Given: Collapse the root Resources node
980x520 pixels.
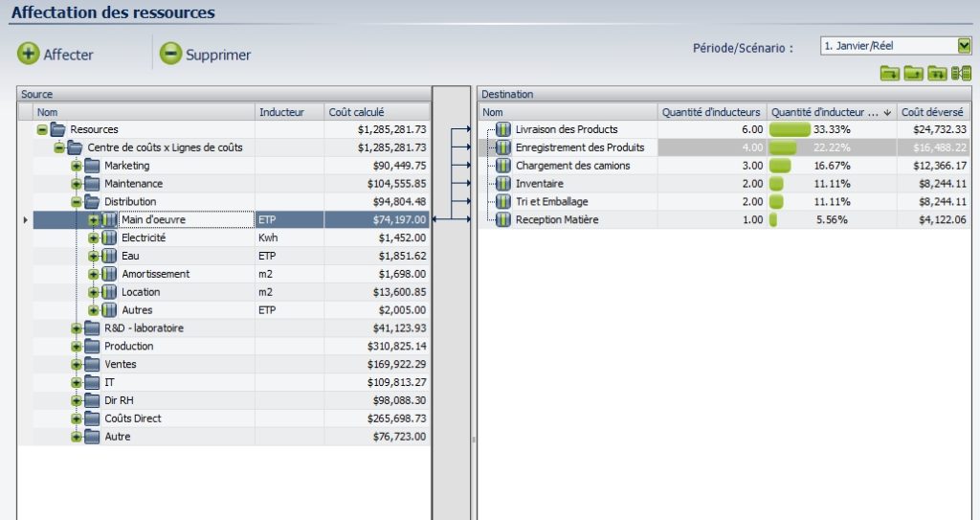Looking at the screenshot, I should click(42, 129).
